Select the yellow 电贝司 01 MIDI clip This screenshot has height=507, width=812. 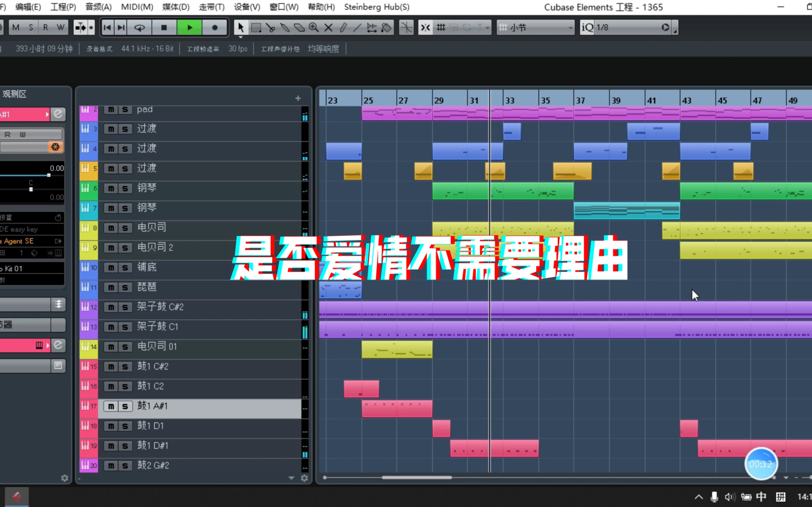(397, 349)
